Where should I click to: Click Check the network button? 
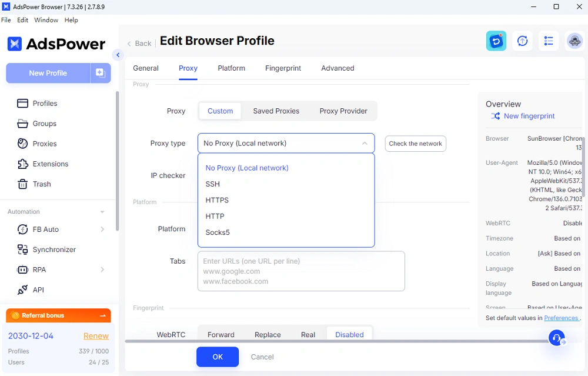(416, 144)
